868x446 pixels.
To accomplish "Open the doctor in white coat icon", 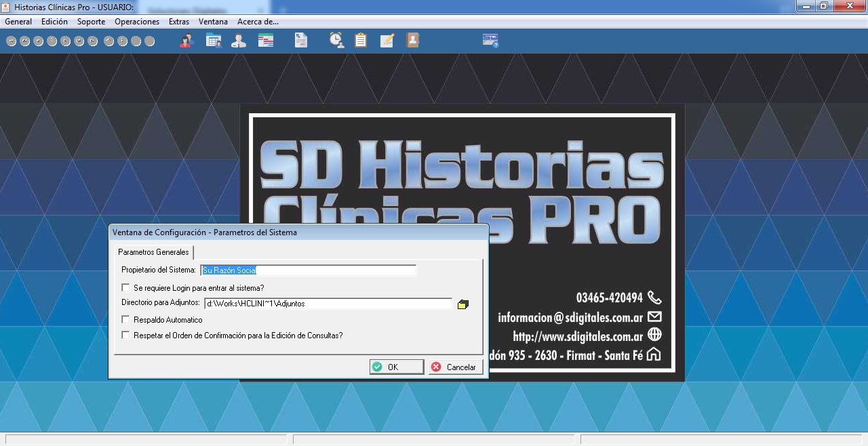I will [239, 41].
